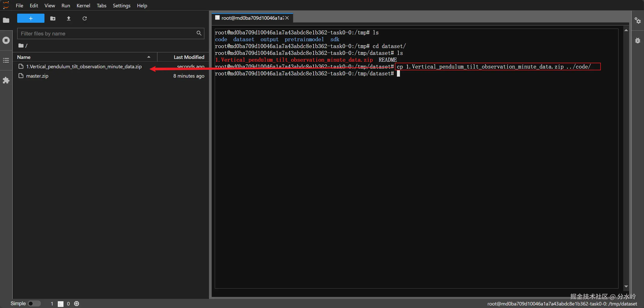Open the Extension Manager puzzle icon
The height and width of the screenshot is (308, 644).
point(6,80)
